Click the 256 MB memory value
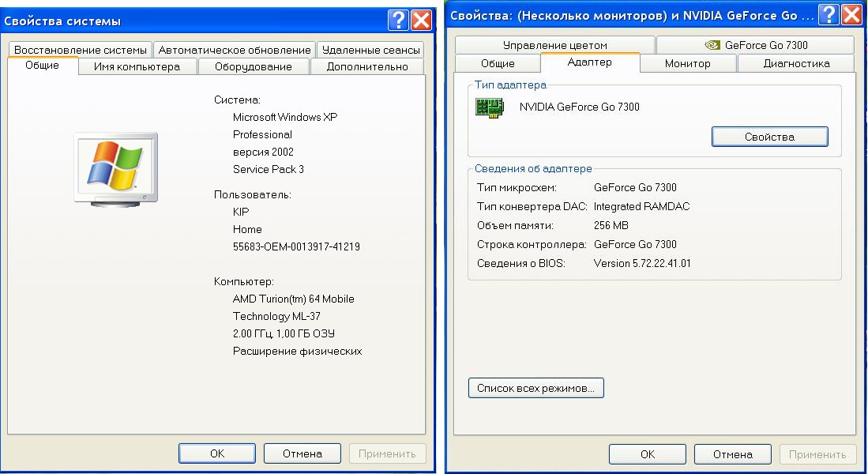Viewport: 868px width, 474px height. coord(611,225)
